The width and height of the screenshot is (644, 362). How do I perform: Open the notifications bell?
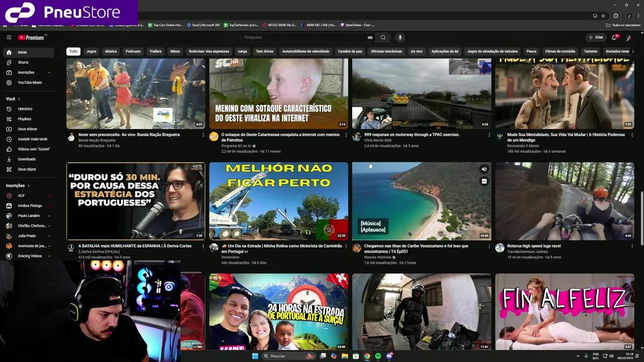click(x=614, y=37)
